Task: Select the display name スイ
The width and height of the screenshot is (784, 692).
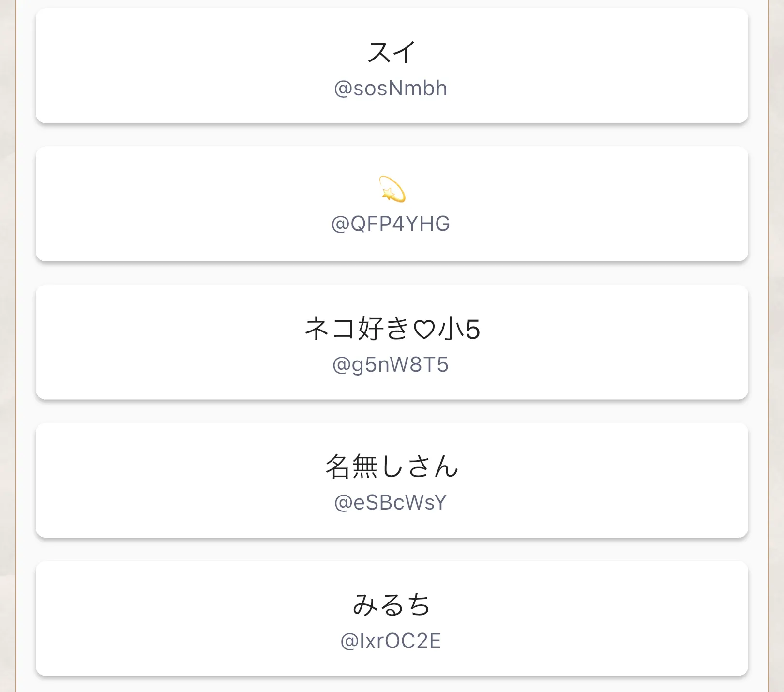Action: click(392, 52)
